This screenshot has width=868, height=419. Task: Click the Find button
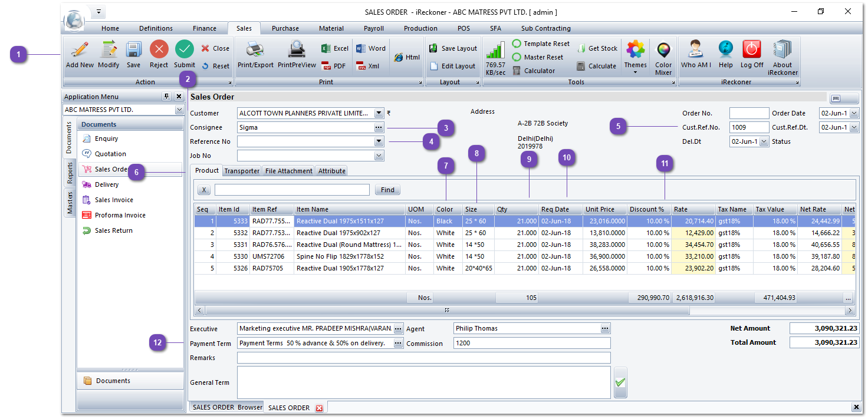point(387,190)
